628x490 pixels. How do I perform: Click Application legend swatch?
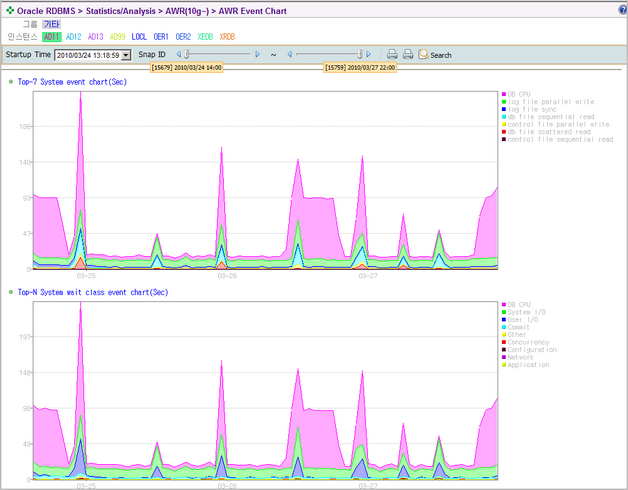(504, 365)
